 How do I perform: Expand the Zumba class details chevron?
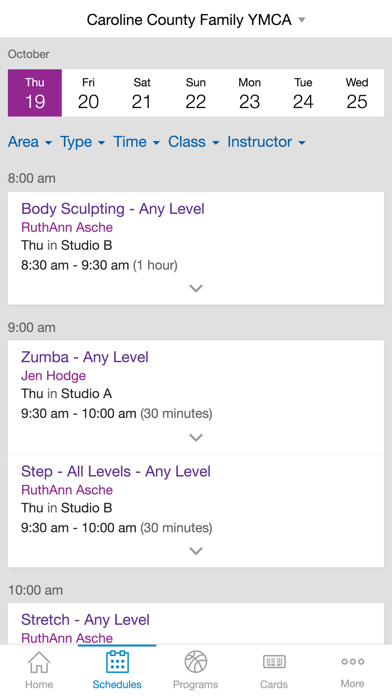pyautogui.click(x=196, y=438)
